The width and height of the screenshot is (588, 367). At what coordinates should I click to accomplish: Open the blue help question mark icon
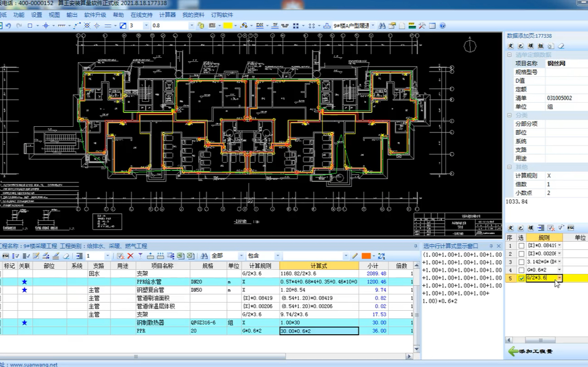pyautogui.click(x=443, y=26)
